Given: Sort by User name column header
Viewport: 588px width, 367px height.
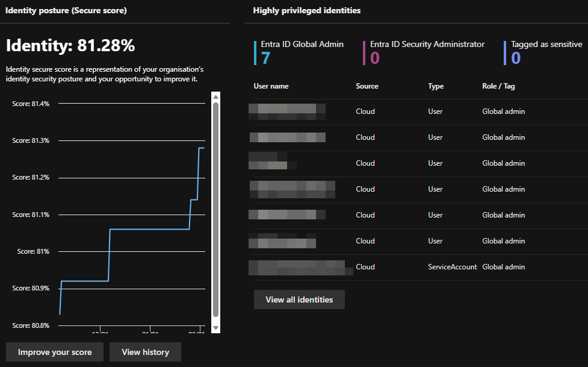Looking at the screenshot, I should pos(271,86).
